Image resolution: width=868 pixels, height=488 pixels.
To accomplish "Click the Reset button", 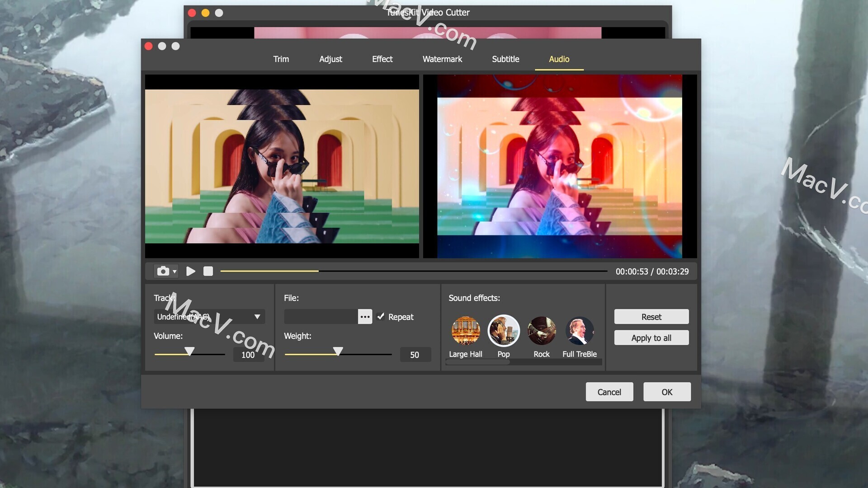I will (651, 317).
